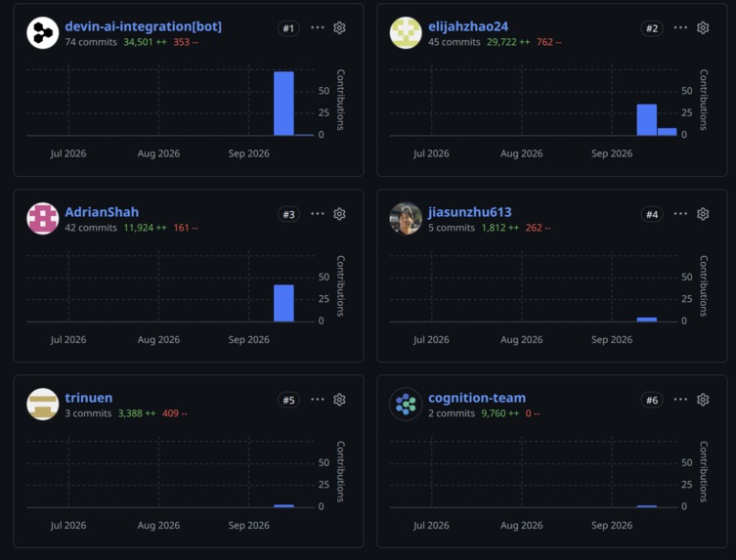Visit cognition-team username link
Image resolution: width=736 pixels, height=560 pixels.
point(477,398)
